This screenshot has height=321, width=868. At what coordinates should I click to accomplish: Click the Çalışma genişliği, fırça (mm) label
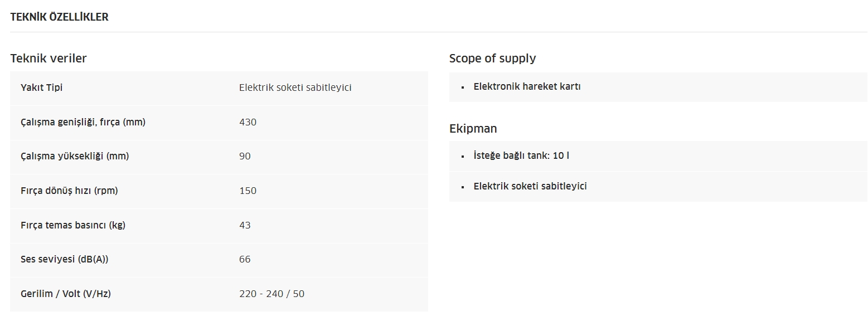point(83,122)
